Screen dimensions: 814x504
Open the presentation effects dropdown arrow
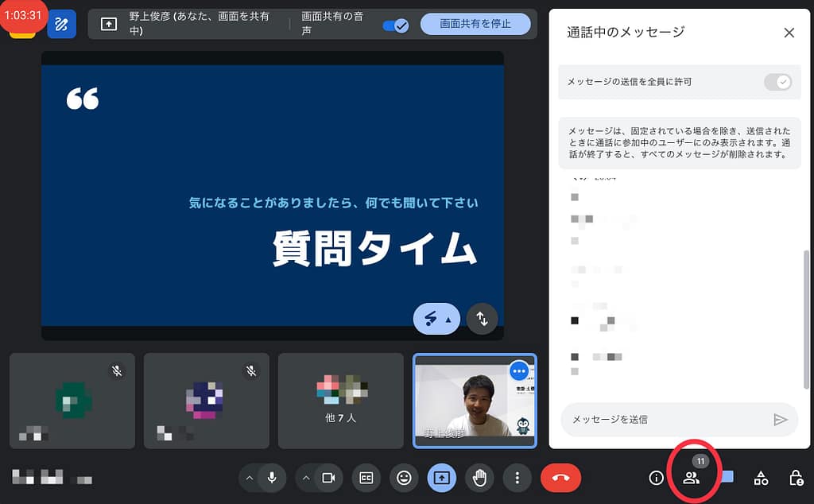[x=448, y=320]
